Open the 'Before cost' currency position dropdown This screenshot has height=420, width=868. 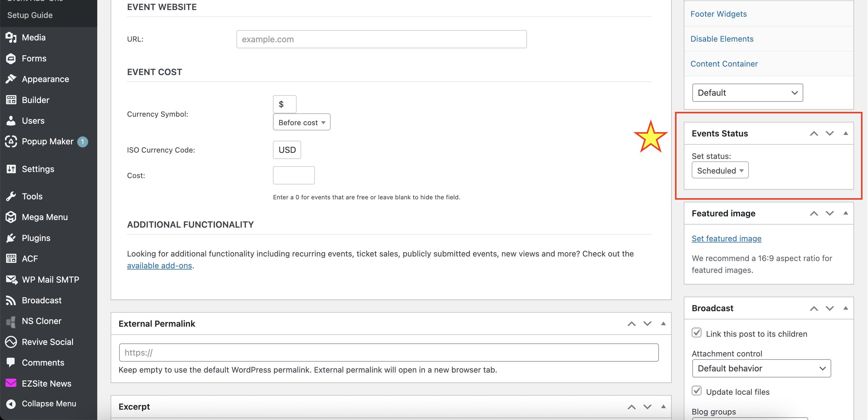[x=301, y=122]
